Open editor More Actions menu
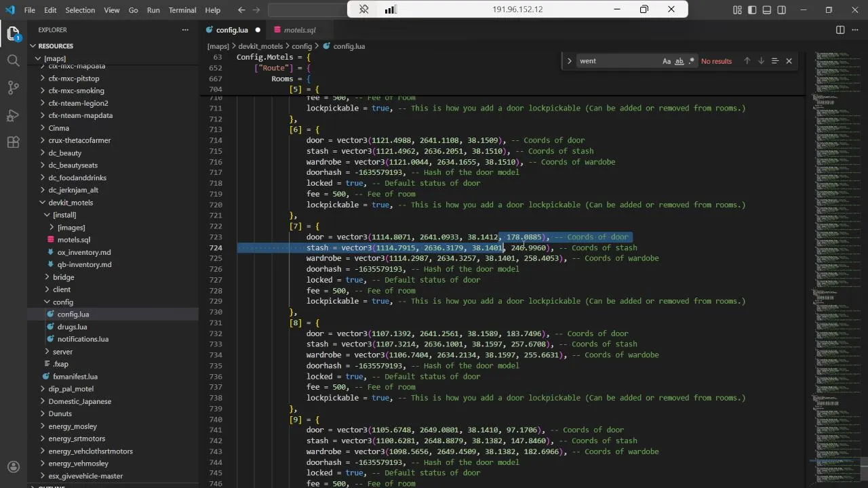 (855, 30)
